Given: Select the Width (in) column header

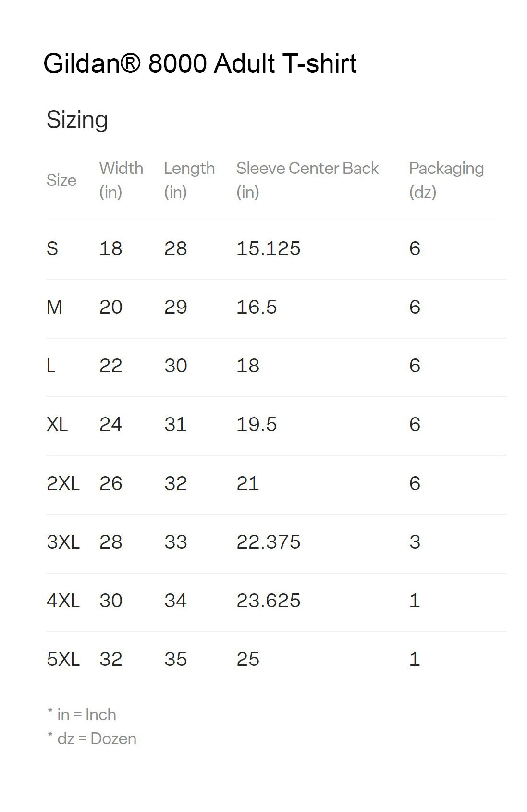Looking at the screenshot, I should (121, 180).
